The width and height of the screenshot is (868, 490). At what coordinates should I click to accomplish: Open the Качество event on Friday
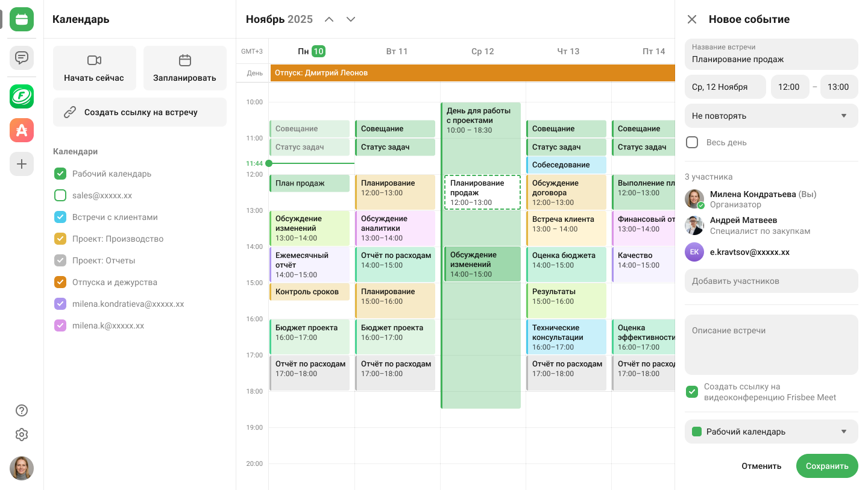[644, 265]
